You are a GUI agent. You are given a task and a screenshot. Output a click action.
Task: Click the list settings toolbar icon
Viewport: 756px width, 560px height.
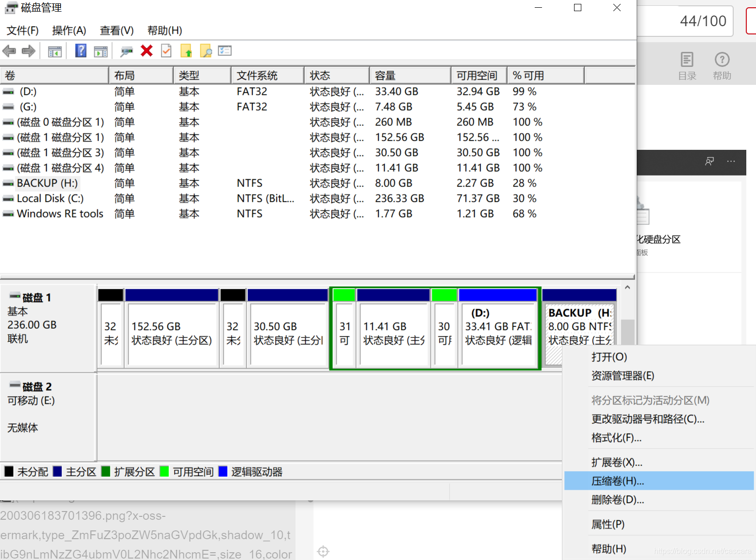tap(225, 50)
